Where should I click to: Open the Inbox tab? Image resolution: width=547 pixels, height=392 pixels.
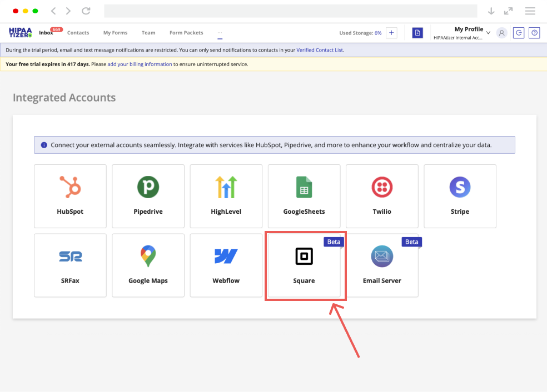46,33
